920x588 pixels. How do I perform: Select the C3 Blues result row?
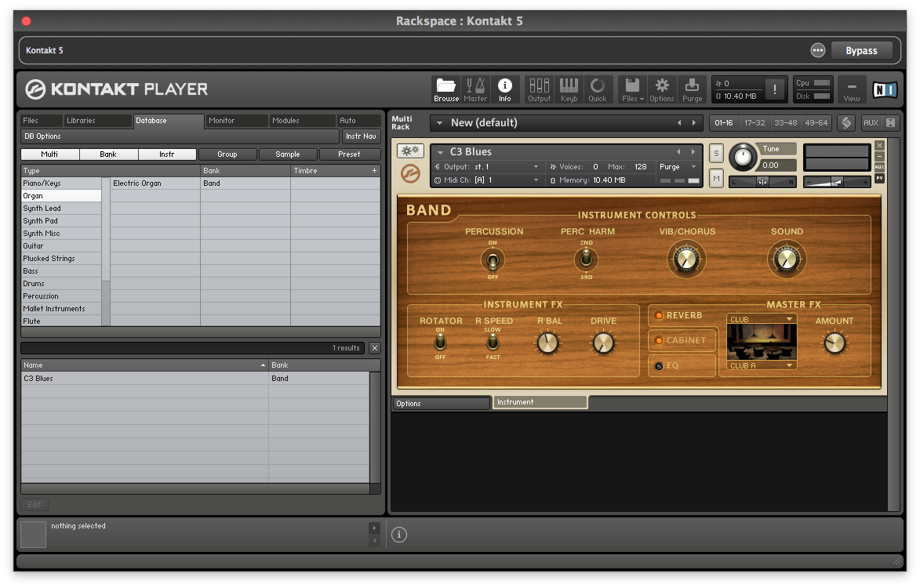pyautogui.click(x=195, y=379)
